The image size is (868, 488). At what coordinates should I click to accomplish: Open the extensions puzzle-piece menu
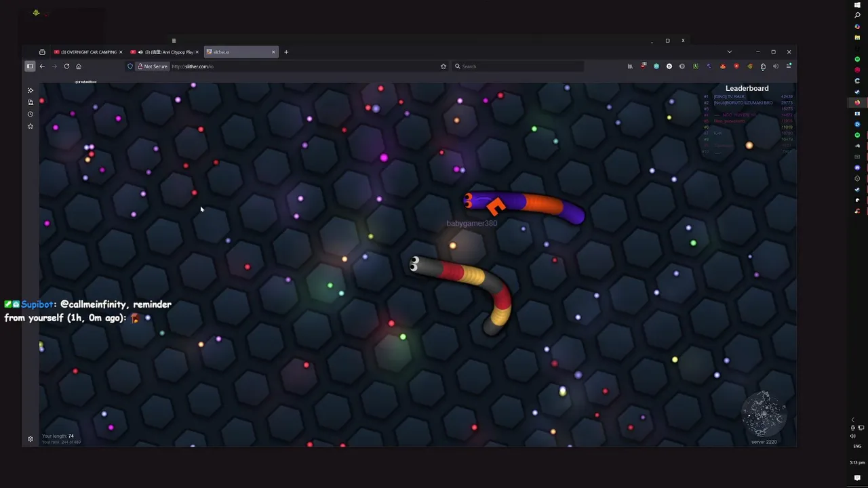[763, 66]
